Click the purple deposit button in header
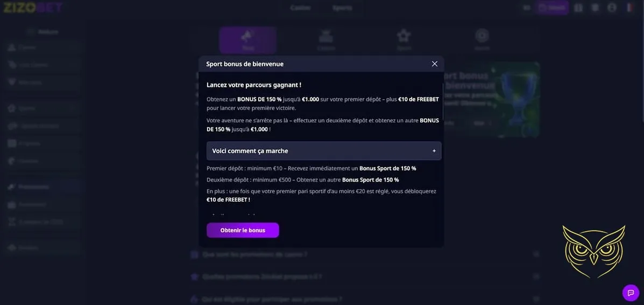Image resolution: width=644 pixels, height=305 pixels. click(x=552, y=8)
